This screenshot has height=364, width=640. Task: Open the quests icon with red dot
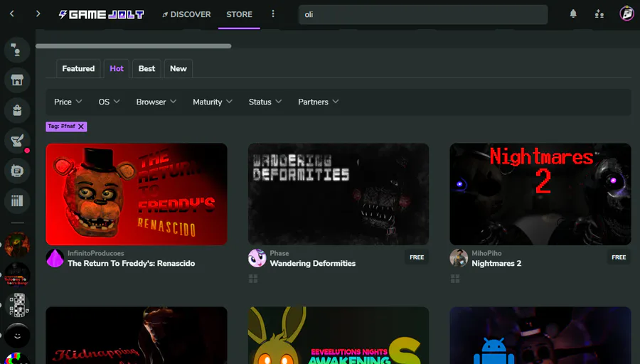[17, 140]
